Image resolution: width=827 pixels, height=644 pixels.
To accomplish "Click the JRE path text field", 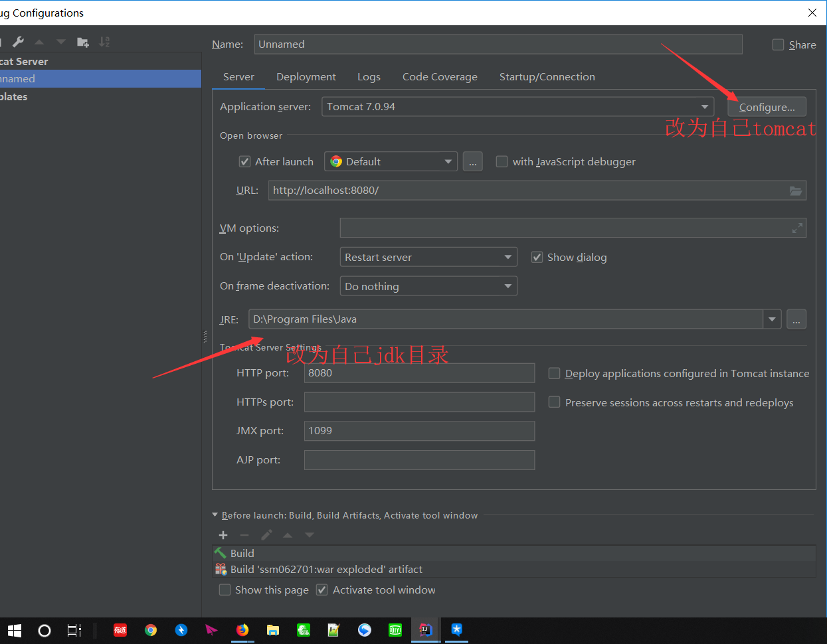I will pos(506,319).
